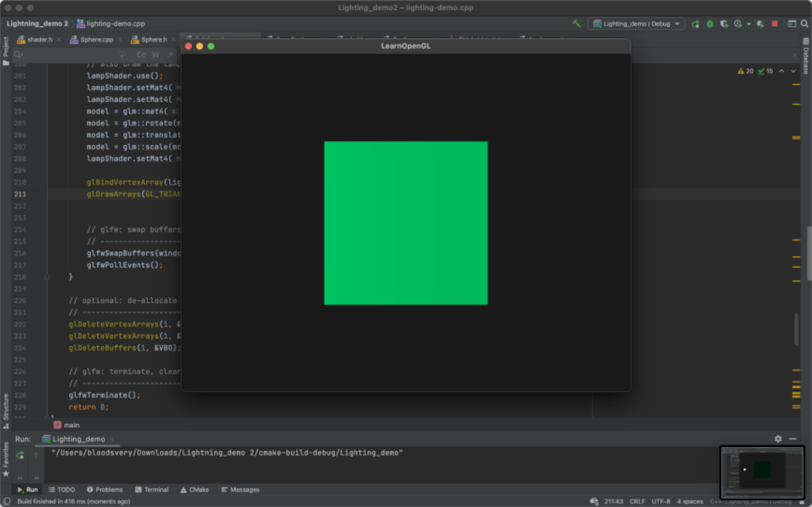Viewport: 812px width, 507px height.
Task: Click the red Stop button
Action: 774,24
